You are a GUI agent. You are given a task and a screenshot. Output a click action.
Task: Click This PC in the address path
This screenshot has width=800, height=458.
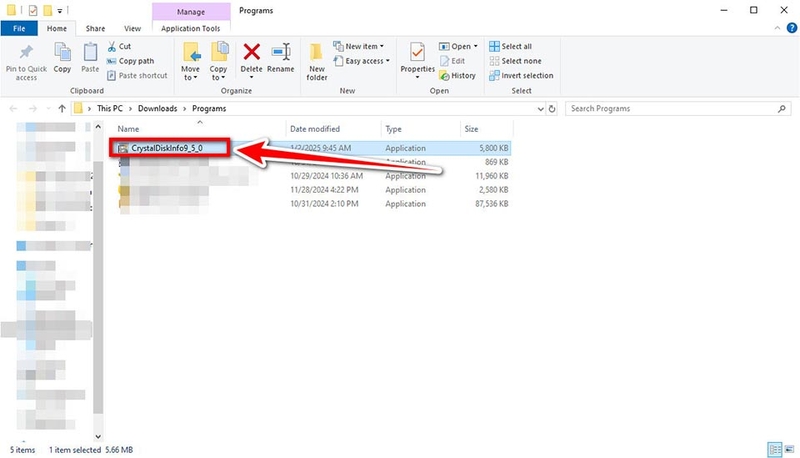pyautogui.click(x=110, y=109)
